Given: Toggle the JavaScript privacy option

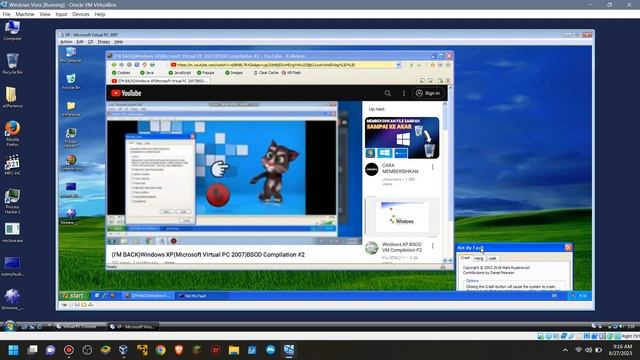Looking at the screenshot, I should (180, 73).
